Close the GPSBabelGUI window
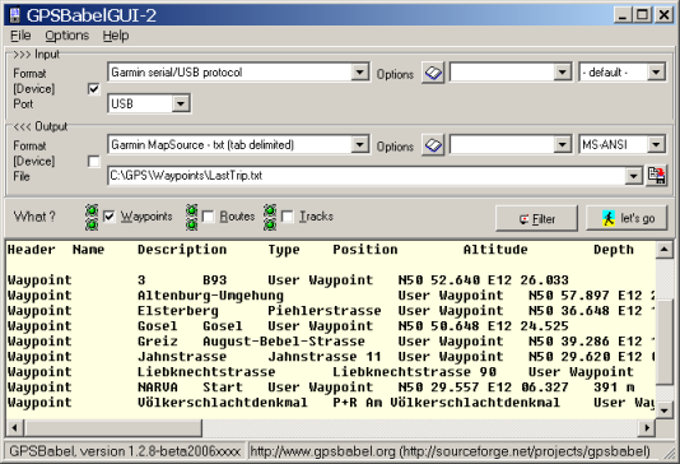Image resolution: width=680 pixels, height=464 pixels. click(x=664, y=15)
